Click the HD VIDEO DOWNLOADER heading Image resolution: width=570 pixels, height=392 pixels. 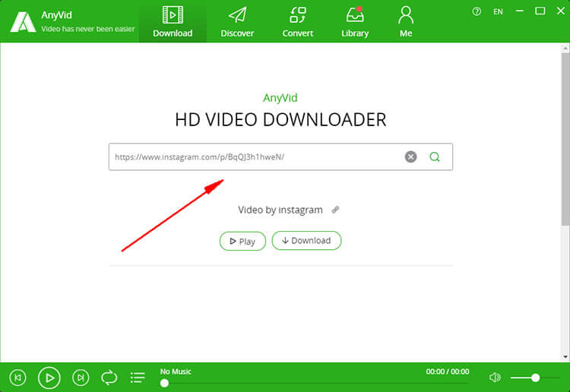coord(280,120)
